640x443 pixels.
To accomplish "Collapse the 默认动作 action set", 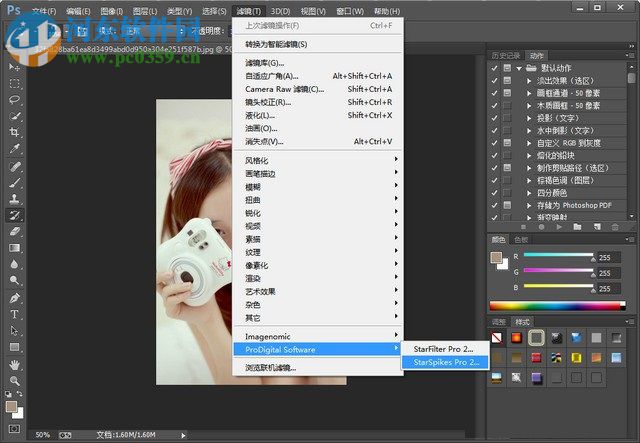I will [519, 69].
